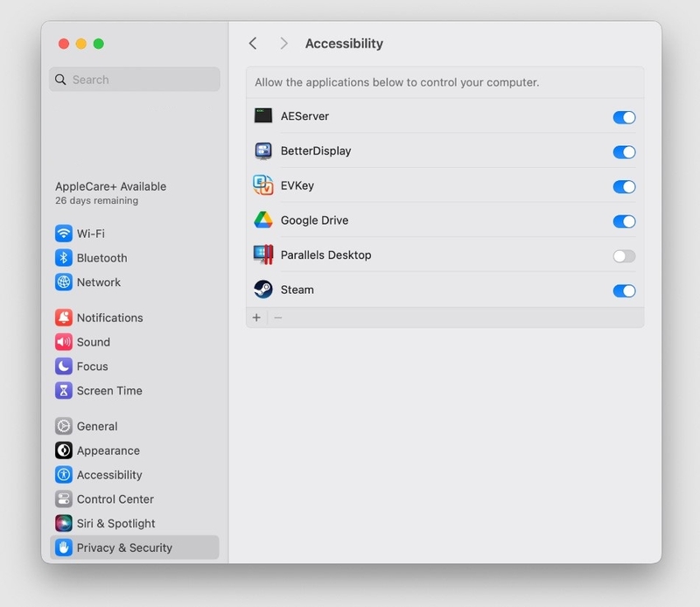Screen dimensions: 700x607
Task: Click the Privacy & Security hand icon
Action: (63, 548)
